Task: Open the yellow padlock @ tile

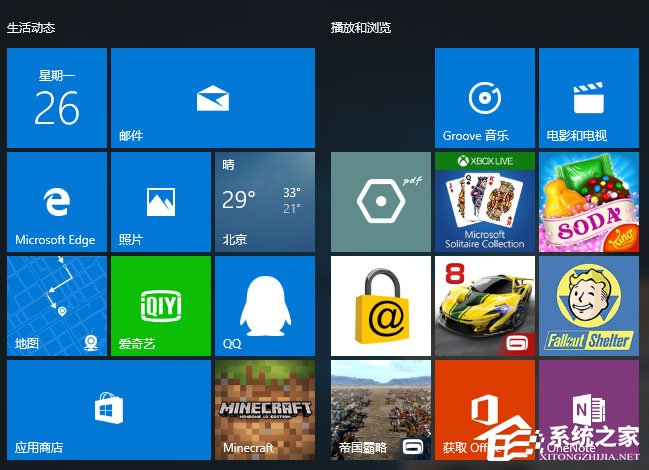Action: click(x=381, y=306)
